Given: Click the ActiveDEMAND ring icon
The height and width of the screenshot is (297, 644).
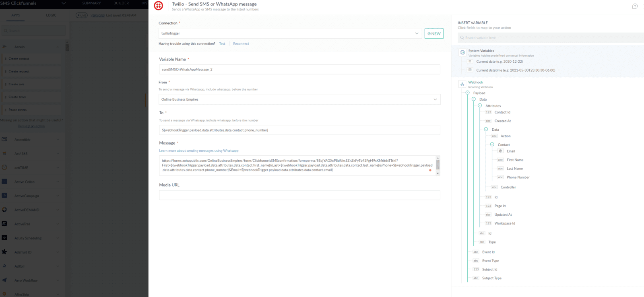Looking at the screenshot, I should (x=4, y=210).
